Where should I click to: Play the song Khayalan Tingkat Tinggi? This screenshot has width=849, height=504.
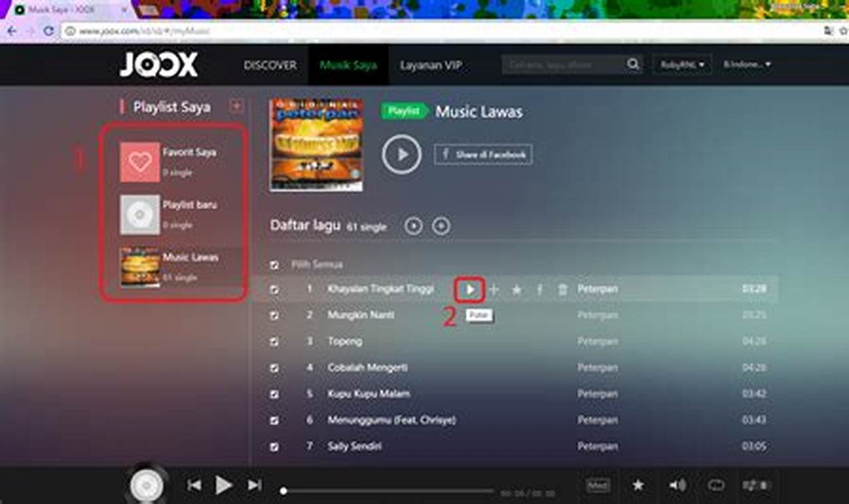pos(470,289)
